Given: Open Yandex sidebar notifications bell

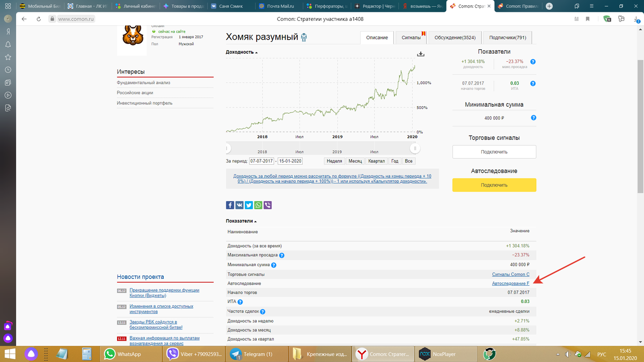Looking at the screenshot, I should click(x=8, y=45).
